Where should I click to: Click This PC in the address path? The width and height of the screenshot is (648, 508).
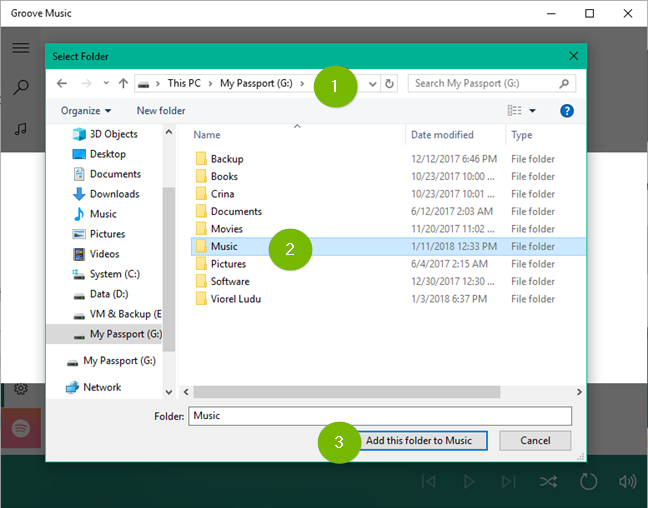(x=184, y=83)
